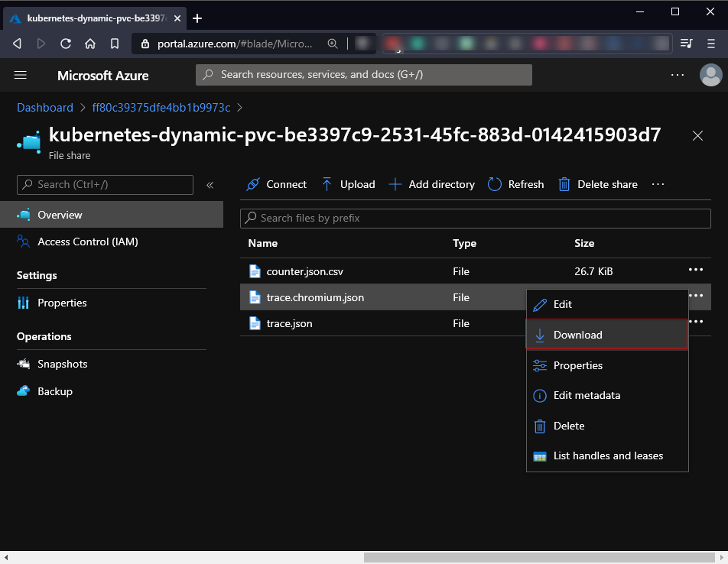Click Connect in the toolbar
Viewport: 728px width, 564px height.
pos(277,185)
